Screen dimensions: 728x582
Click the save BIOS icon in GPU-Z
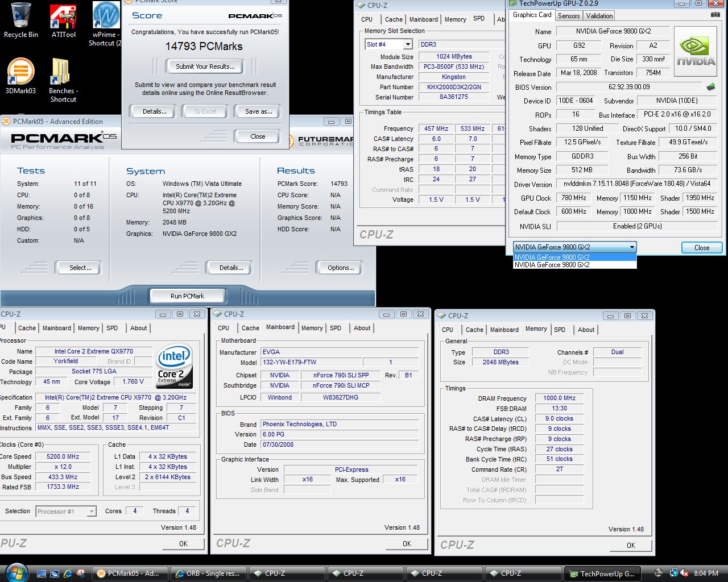pyautogui.click(x=711, y=87)
